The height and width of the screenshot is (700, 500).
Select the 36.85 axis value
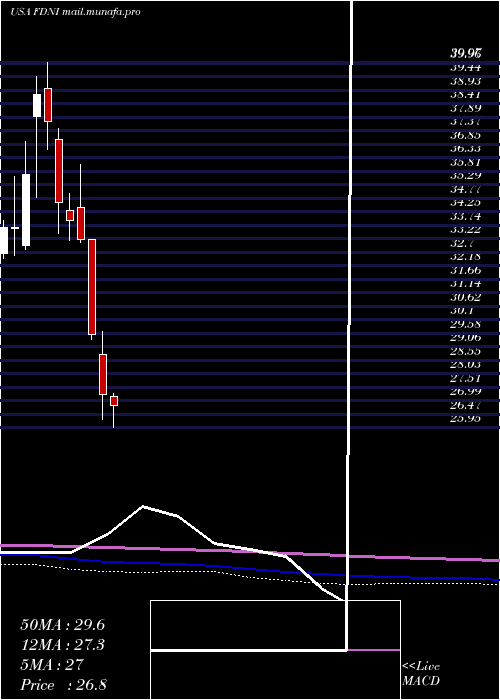pos(465,135)
